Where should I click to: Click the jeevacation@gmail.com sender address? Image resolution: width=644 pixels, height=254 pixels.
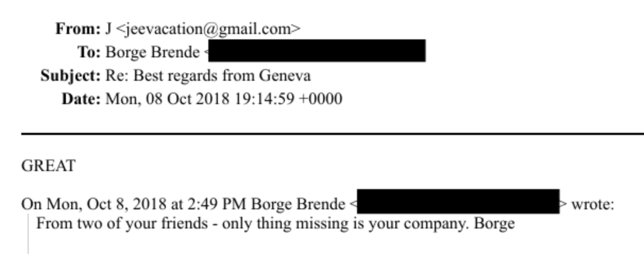tap(208, 29)
